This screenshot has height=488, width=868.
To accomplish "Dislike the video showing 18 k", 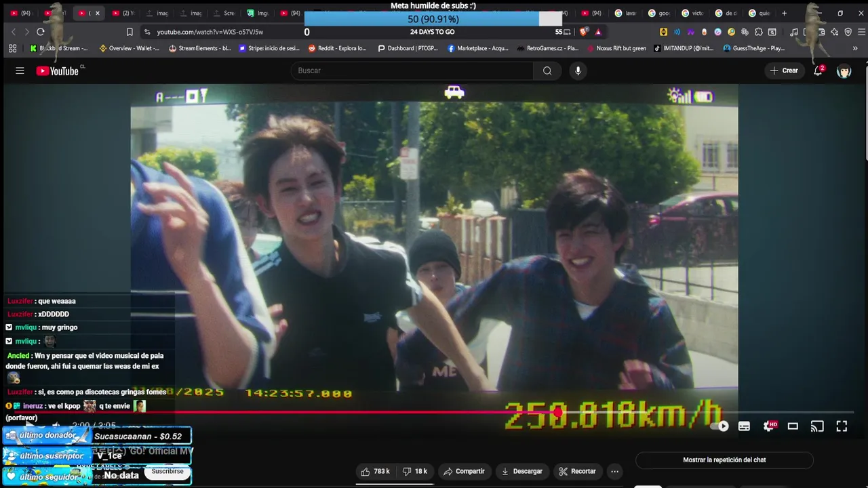I will 415,471.
